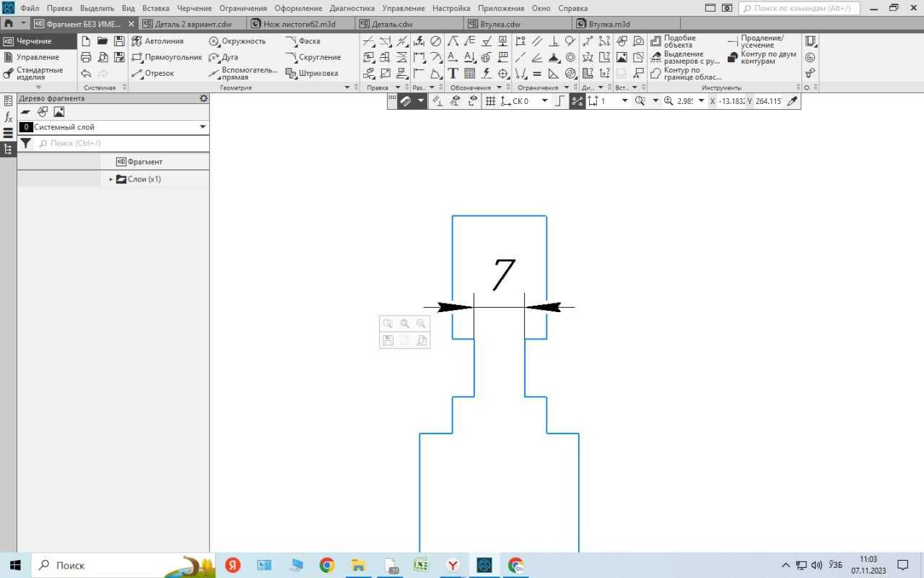Screen dimensions: 924x578
Task: Click the eyedropper icon in quick toolbar
Action: click(x=793, y=101)
